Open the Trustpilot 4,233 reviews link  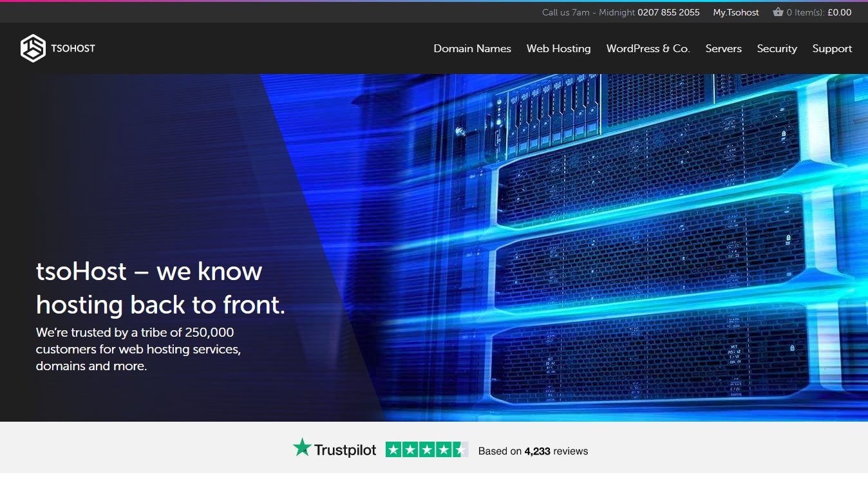coord(533,451)
